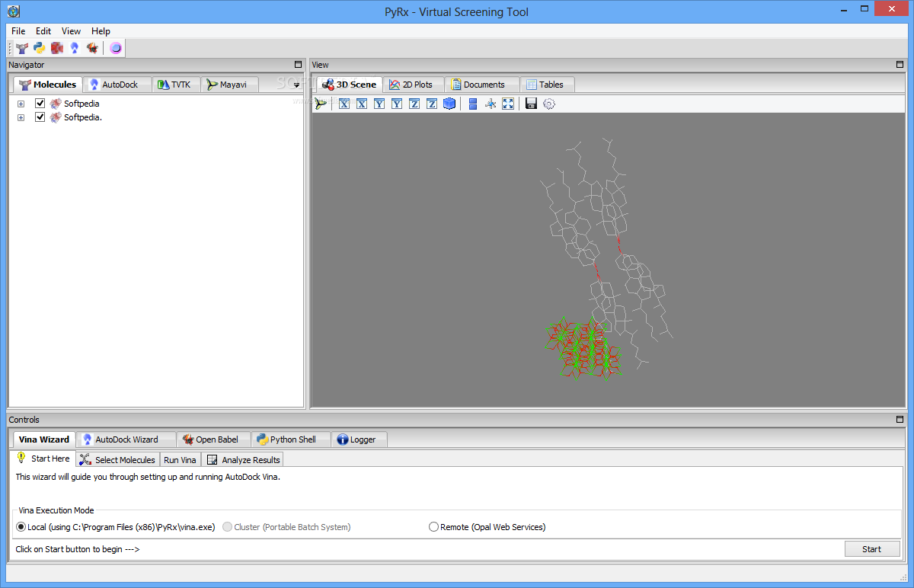Click the Mayavi pipeline icon in 3D Scene toolbar
The image size is (914, 588).
(x=320, y=104)
